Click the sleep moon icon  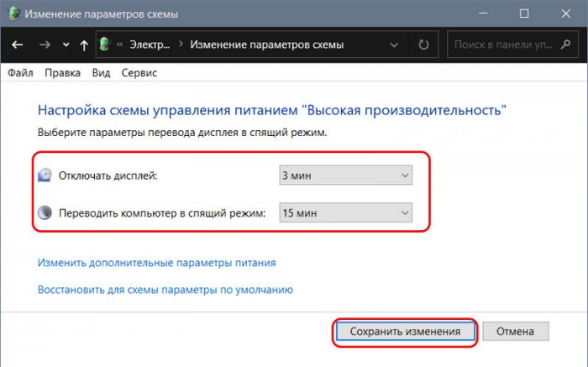[x=45, y=213]
